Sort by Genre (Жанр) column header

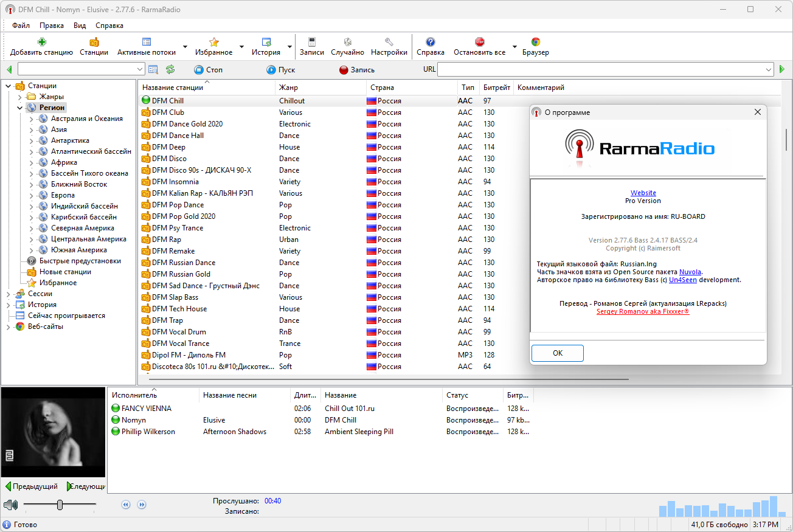click(321, 88)
